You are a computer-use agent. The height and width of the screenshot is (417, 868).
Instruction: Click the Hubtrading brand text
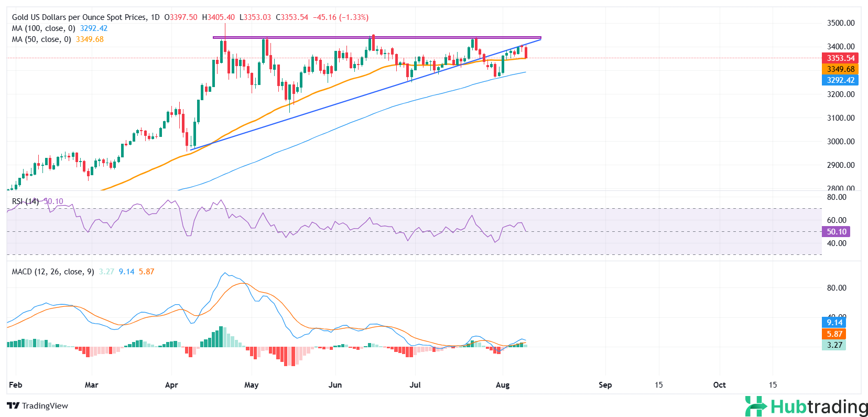coord(819,407)
